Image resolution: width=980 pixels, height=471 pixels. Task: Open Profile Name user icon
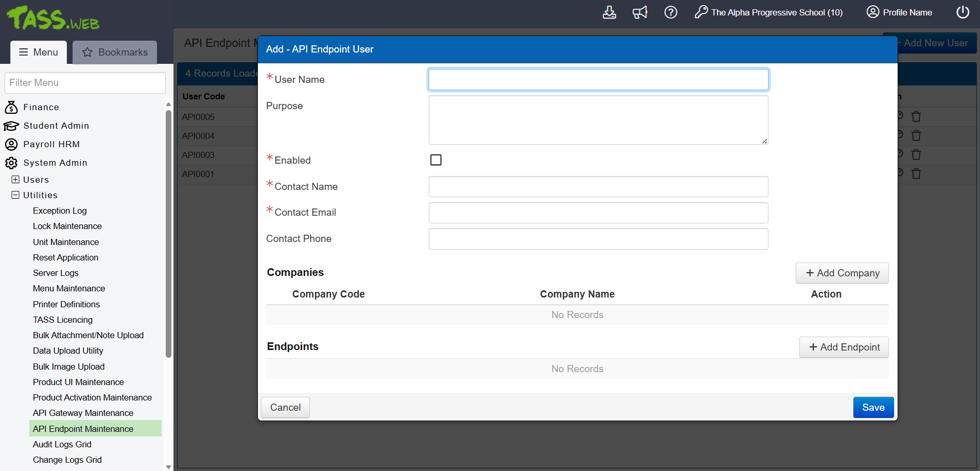pyautogui.click(x=872, y=12)
